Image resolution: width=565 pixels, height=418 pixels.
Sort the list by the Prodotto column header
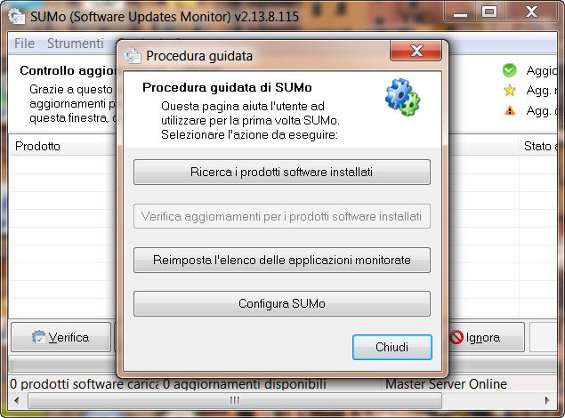(x=38, y=146)
